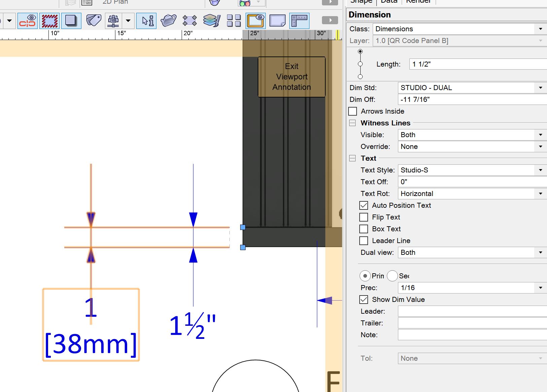Screen dimensions: 547x392
Task: Enable the Arrows Inside checkbox
Action: pyautogui.click(x=353, y=111)
